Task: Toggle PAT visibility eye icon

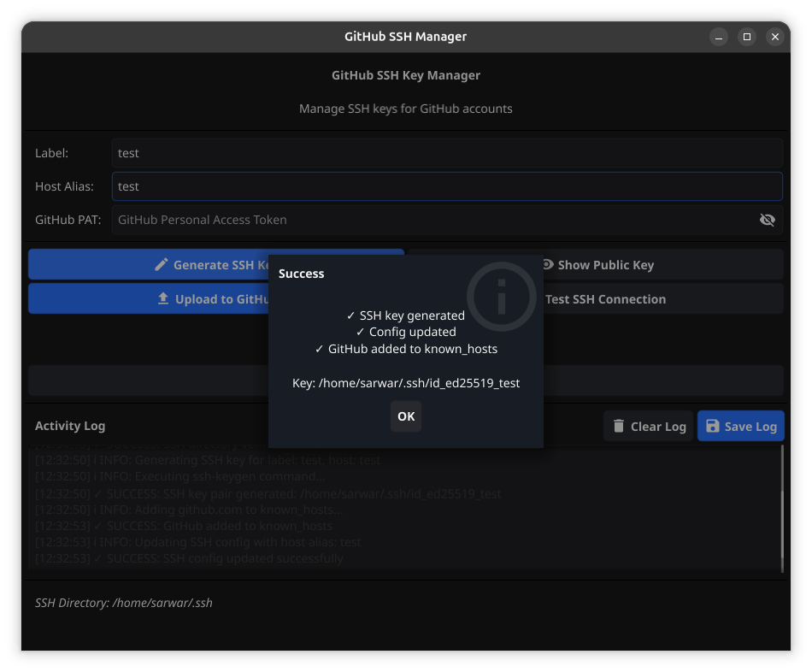Action: [x=767, y=220]
